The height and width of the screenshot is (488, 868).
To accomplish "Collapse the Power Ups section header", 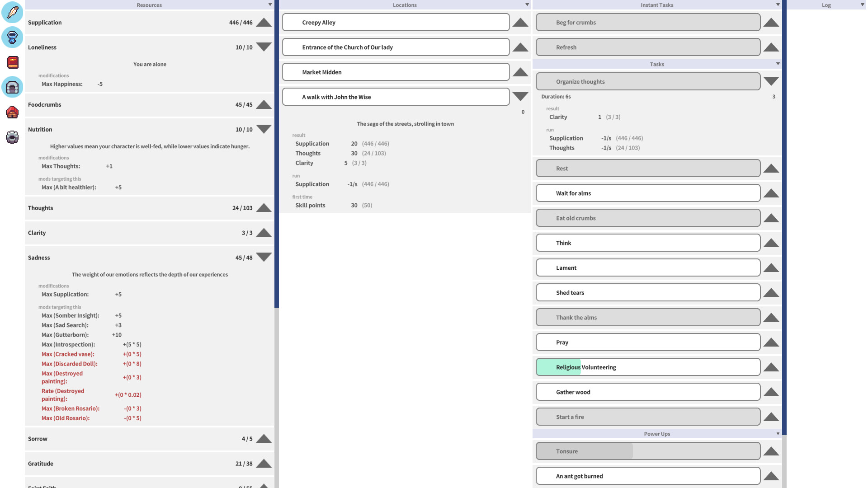I will click(778, 433).
